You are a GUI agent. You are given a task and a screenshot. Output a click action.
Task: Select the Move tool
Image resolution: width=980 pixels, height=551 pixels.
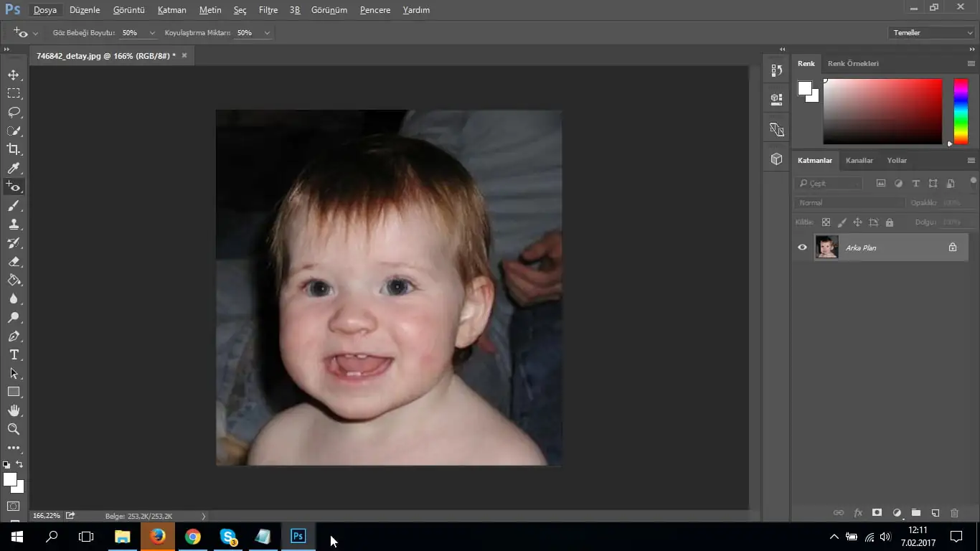(14, 75)
